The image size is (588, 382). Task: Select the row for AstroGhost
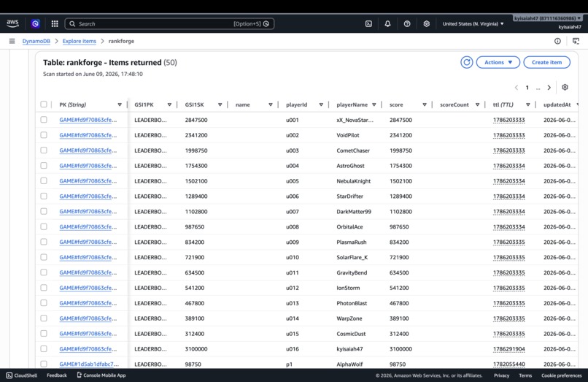(44, 165)
